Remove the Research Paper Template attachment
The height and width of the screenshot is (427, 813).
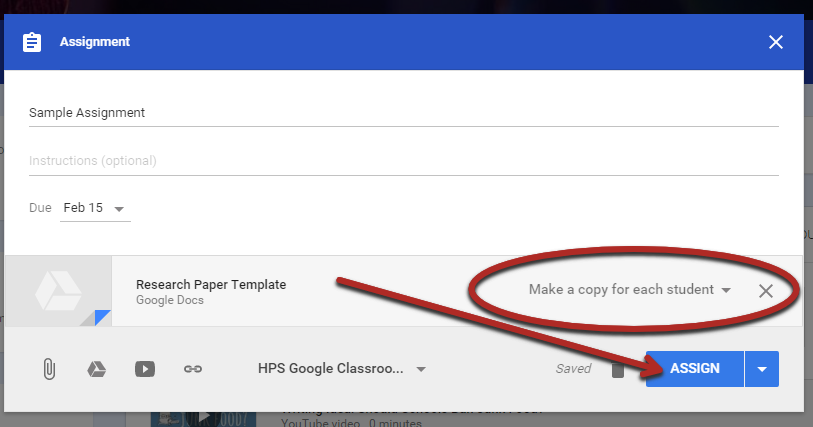point(766,291)
